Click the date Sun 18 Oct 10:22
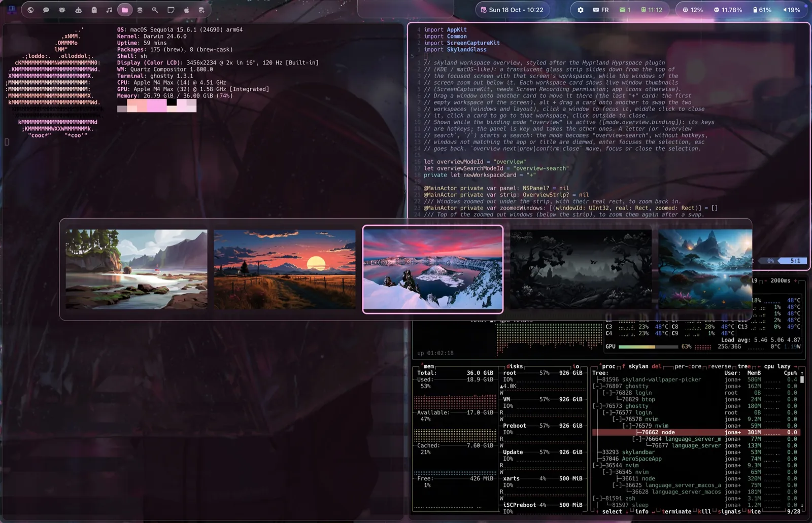Image resolution: width=812 pixels, height=523 pixels. click(x=512, y=10)
